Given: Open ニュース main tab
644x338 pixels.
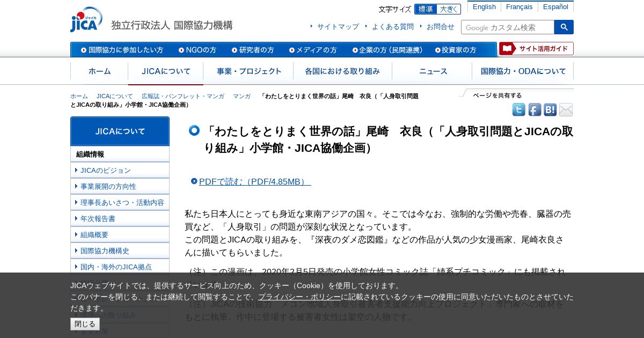Looking at the screenshot, I should pyautogui.click(x=433, y=71).
